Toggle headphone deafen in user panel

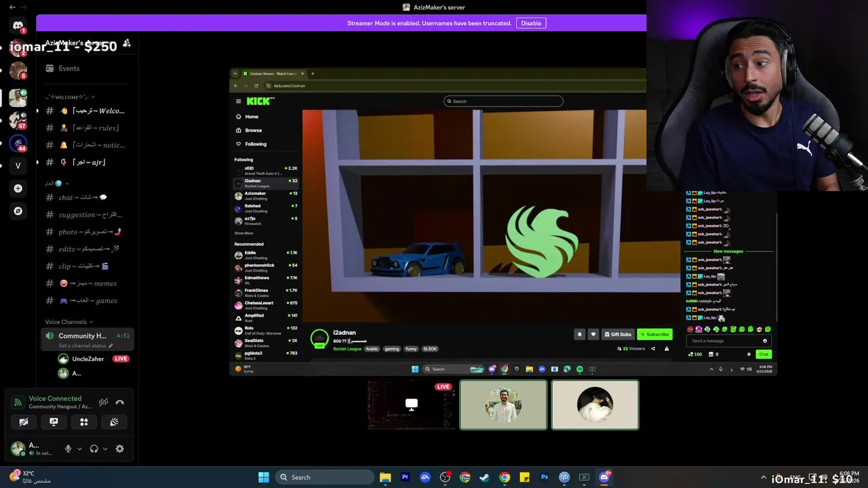94,449
